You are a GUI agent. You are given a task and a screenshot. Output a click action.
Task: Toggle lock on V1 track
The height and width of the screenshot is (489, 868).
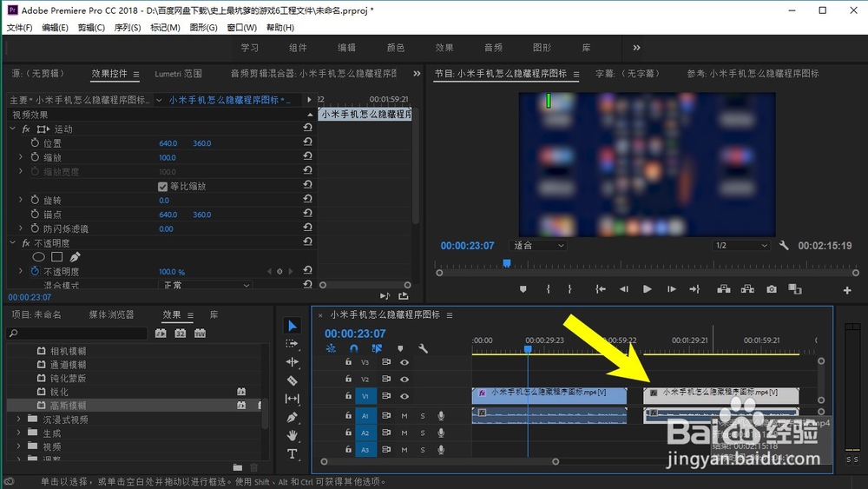(348, 396)
